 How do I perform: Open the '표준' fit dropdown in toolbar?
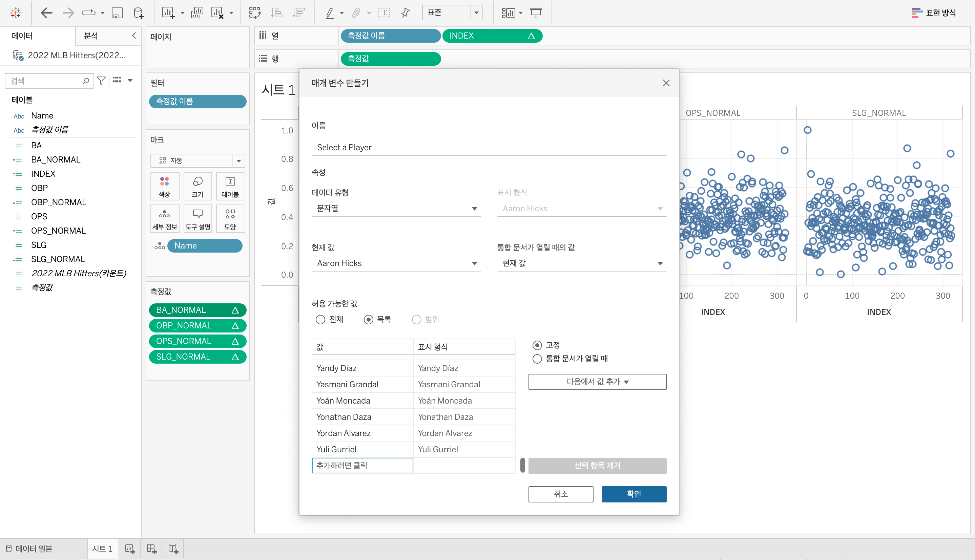452,13
